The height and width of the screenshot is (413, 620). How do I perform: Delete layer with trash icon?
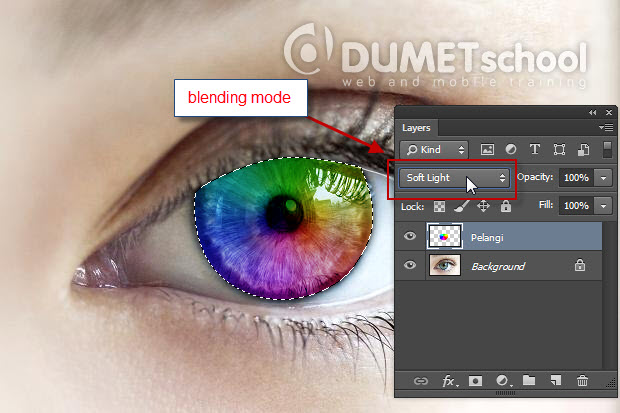(582, 381)
